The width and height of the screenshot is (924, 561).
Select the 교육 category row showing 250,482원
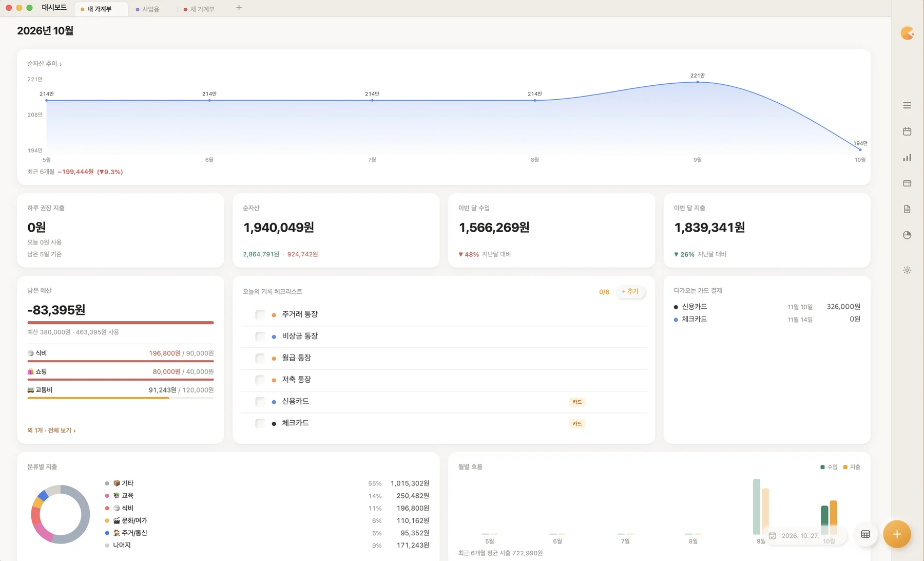pos(267,496)
